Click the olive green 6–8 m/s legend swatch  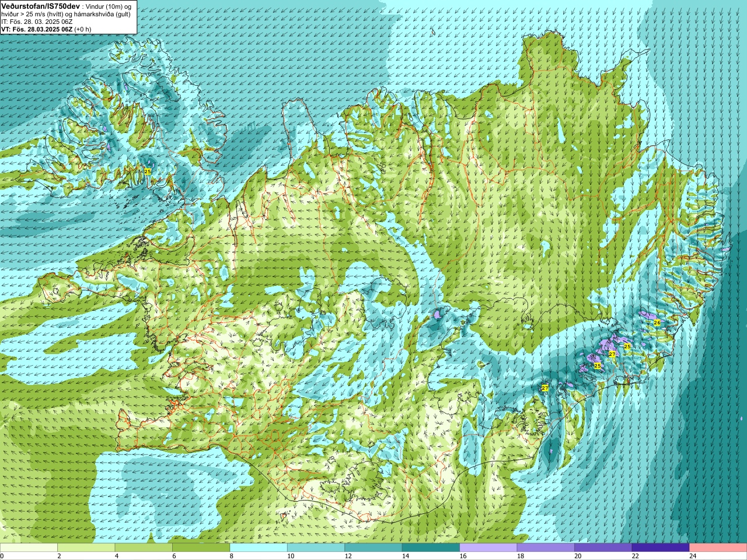pos(201,548)
